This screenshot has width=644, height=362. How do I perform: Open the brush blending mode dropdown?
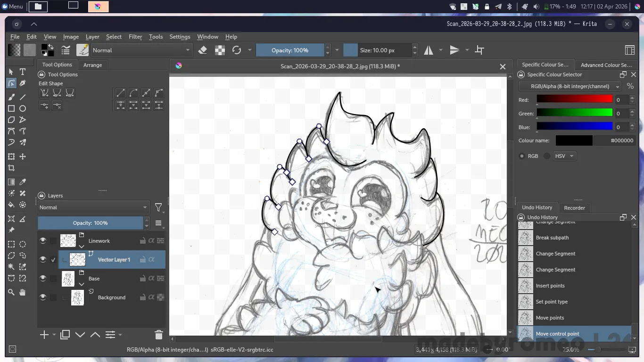click(141, 50)
